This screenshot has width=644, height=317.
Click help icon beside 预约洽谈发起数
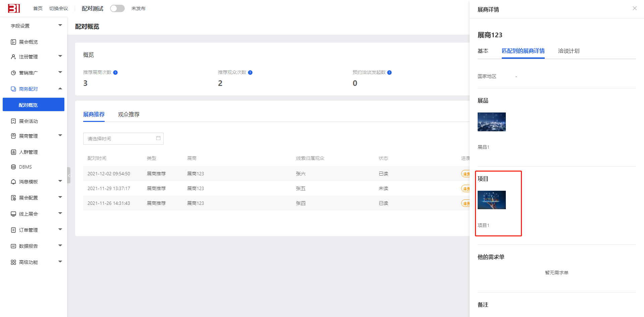[389, 73]
